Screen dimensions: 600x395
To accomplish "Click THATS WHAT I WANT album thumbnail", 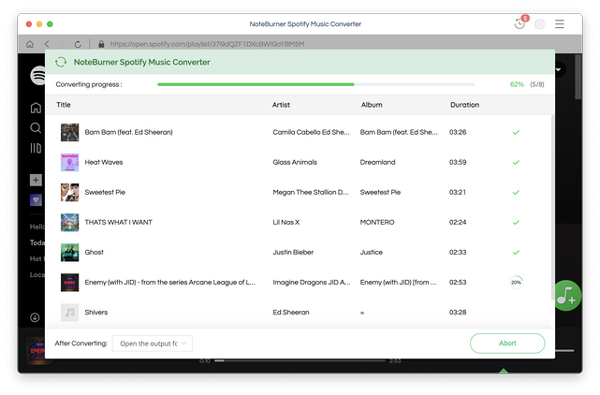I will click(70, 222).
